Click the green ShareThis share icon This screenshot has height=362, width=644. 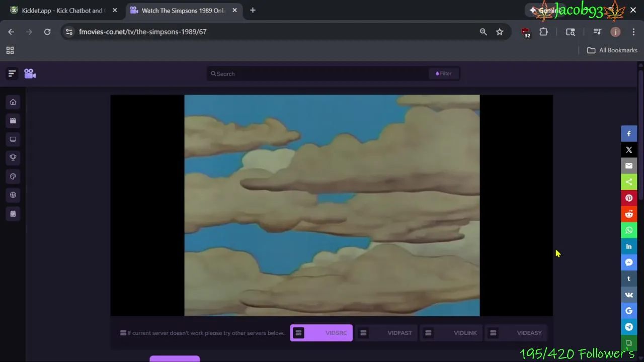[629, 182]
